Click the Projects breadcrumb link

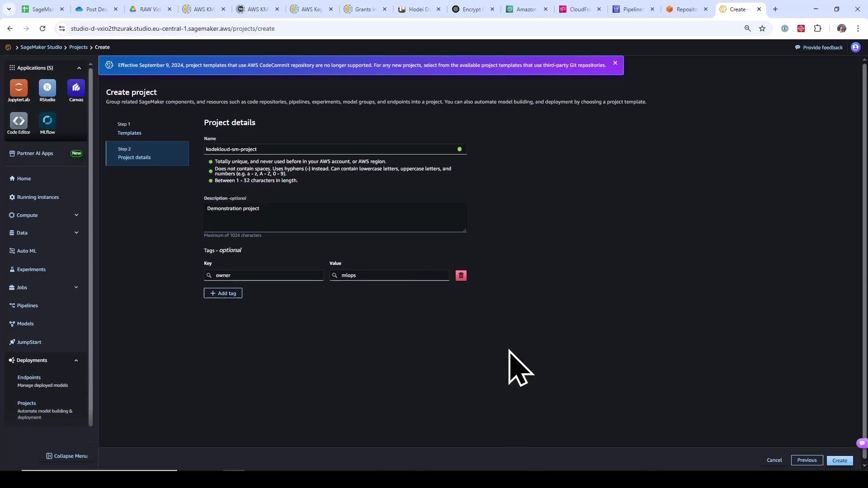(78, 47)
